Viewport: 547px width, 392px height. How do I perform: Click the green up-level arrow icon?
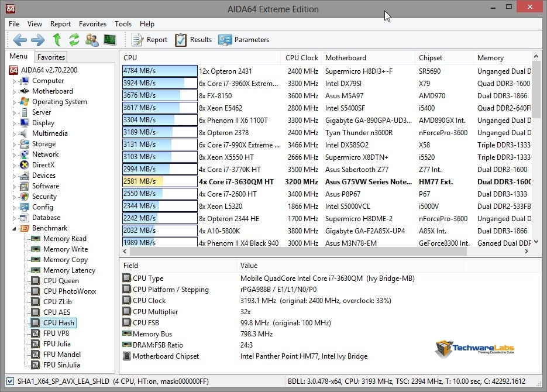(57, 40)
